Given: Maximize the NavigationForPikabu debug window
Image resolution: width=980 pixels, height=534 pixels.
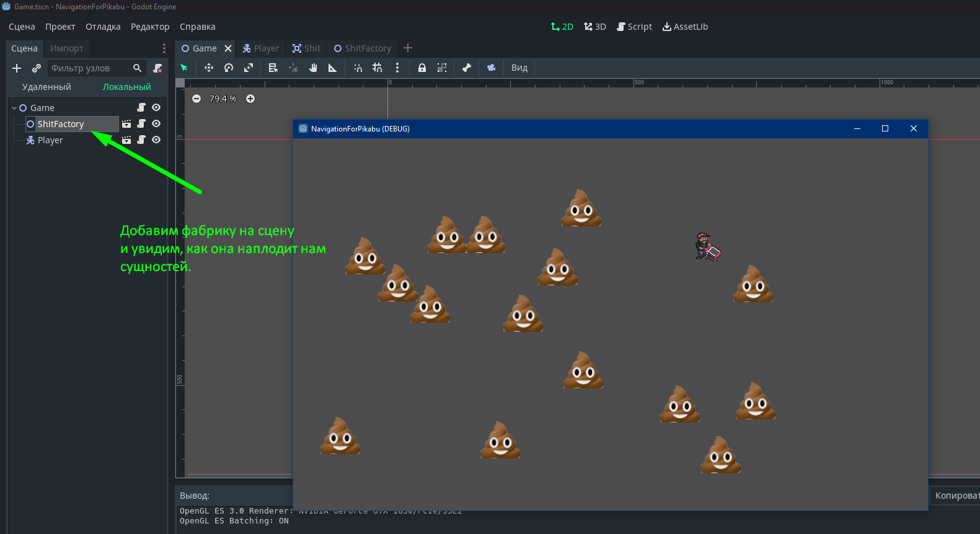Looking at the screenshot, I should 885,128.
